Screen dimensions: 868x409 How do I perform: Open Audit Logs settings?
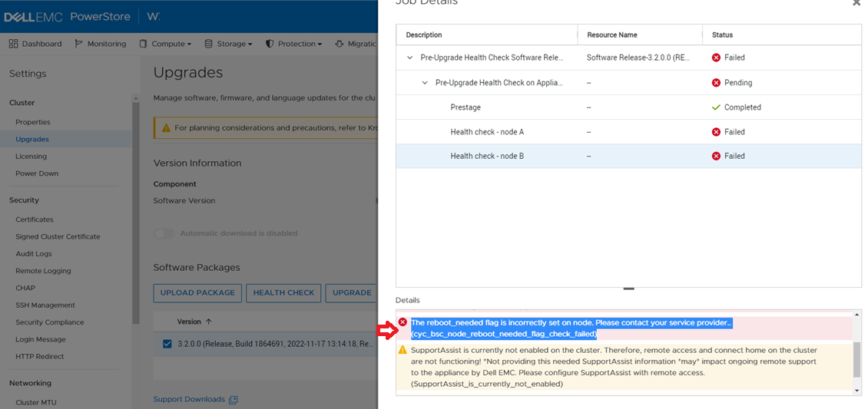(33, 254)
